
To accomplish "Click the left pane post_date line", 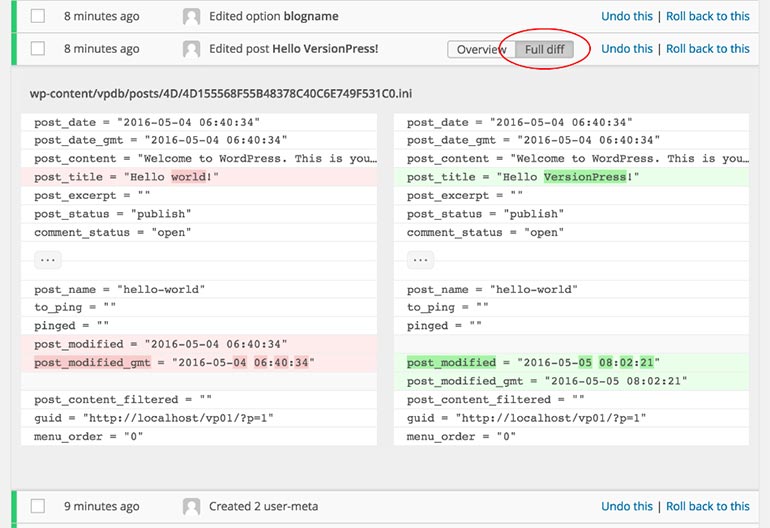I will point(199,122).
